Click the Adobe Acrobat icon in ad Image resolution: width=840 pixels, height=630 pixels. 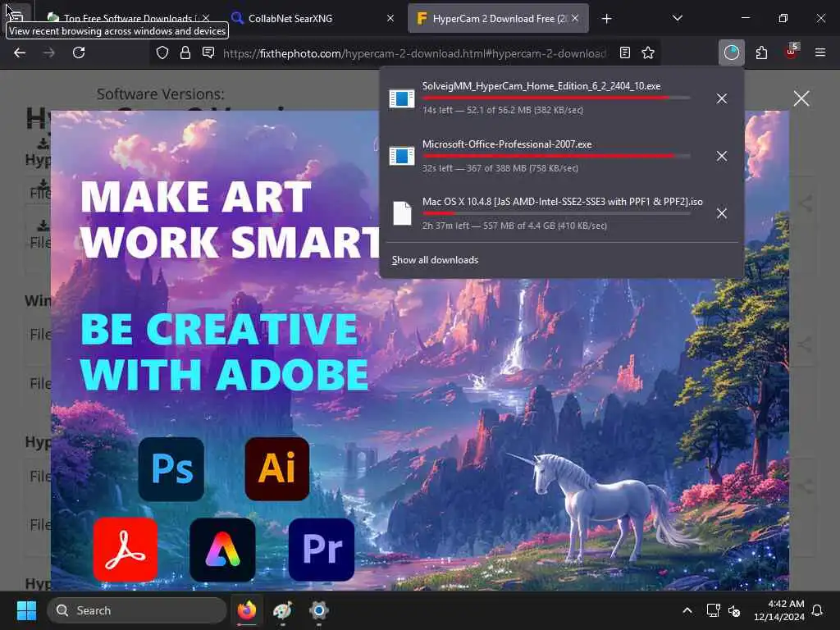tap(126, 550)
